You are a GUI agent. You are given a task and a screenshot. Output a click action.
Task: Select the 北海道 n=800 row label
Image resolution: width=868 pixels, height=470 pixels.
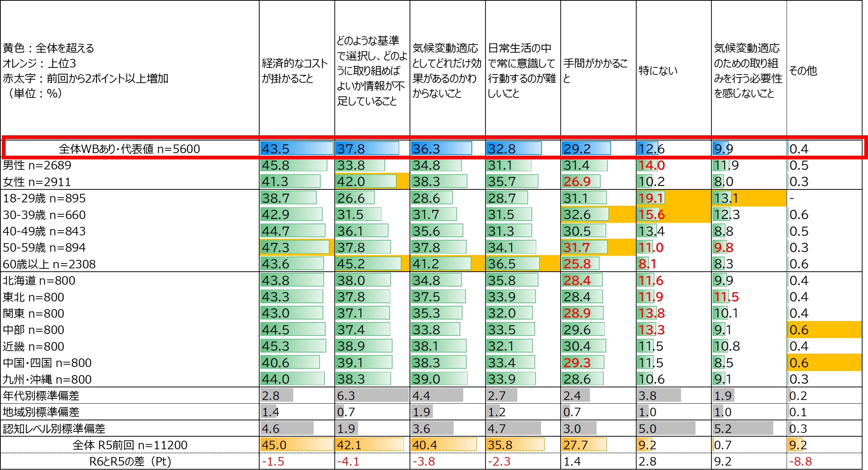39,281
